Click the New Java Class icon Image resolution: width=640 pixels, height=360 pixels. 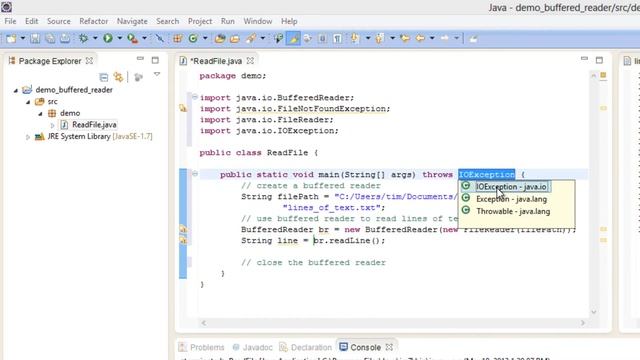(193, 38)
